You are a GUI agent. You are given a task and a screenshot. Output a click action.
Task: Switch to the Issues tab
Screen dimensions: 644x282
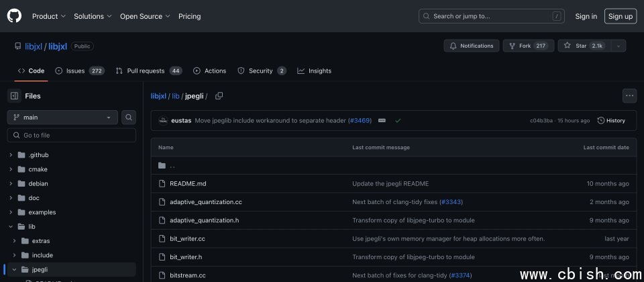pyautogui.click(x=80, y=70)
